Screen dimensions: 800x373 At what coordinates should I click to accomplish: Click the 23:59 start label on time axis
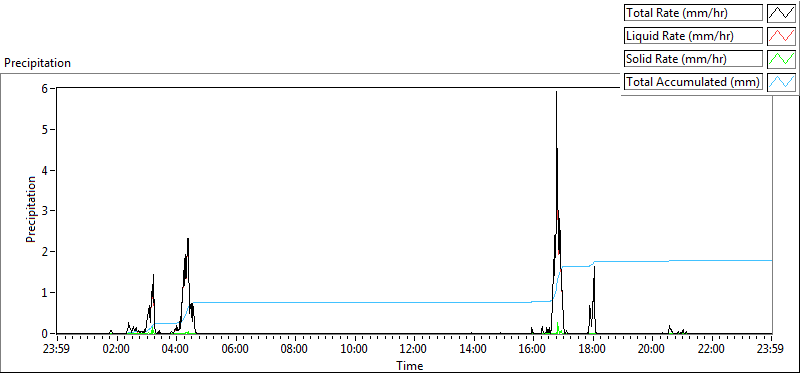58,350
